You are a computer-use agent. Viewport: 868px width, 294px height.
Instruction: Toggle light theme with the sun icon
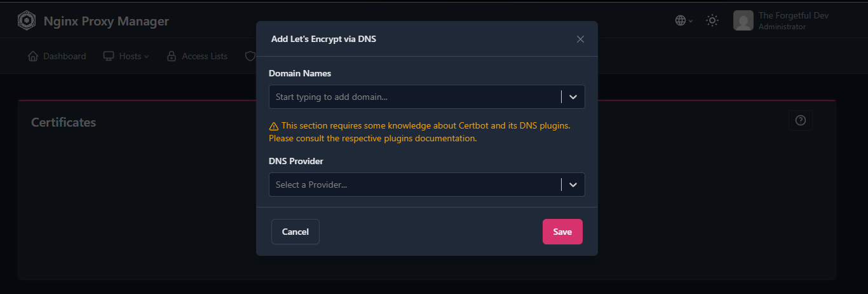point(712,20)
